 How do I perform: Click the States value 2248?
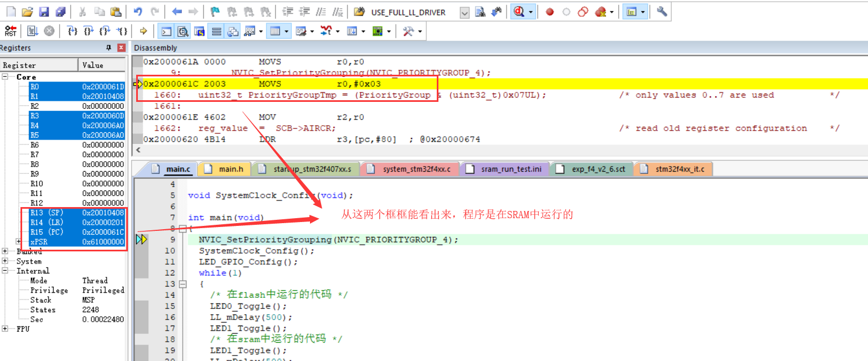(x=91, y=310)
